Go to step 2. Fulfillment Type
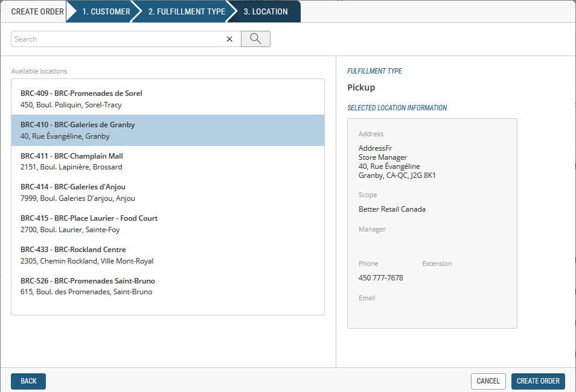 tap(186, 11)
